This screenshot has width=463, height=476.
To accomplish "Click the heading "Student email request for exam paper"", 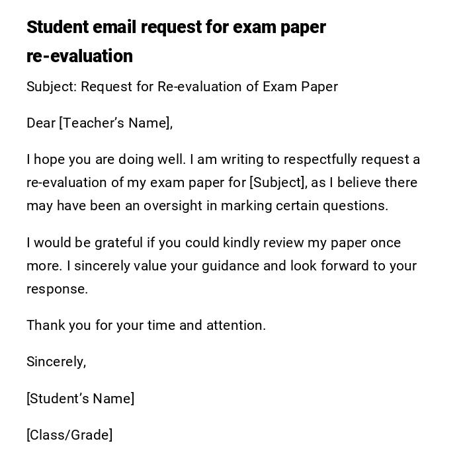I will (x=176, y=27).
